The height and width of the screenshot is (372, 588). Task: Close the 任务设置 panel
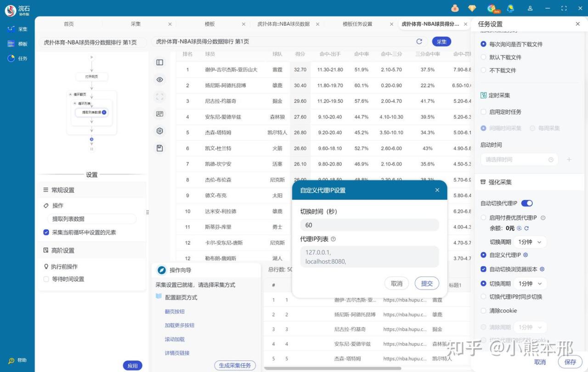click(577, 24)
